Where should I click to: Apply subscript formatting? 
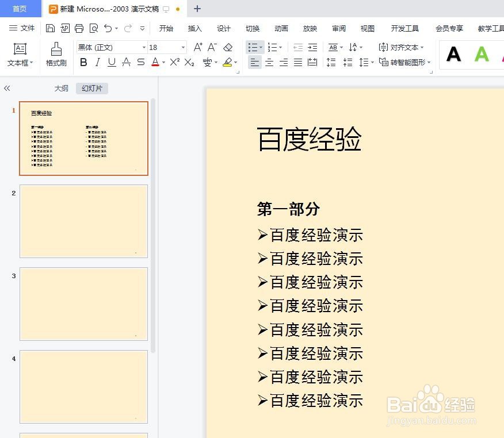[x=189, y=62]
